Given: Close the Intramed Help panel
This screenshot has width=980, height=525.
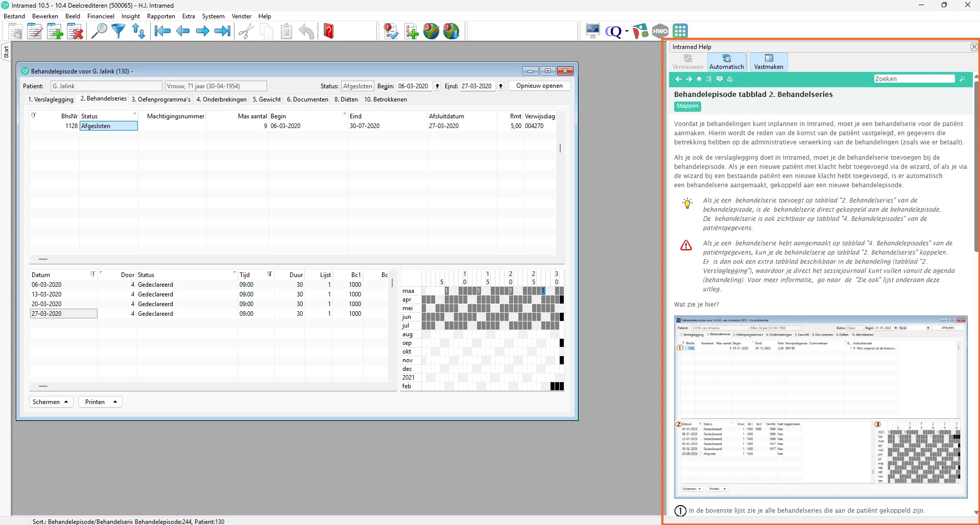Looking at the screenshot, I should [974, 47].
